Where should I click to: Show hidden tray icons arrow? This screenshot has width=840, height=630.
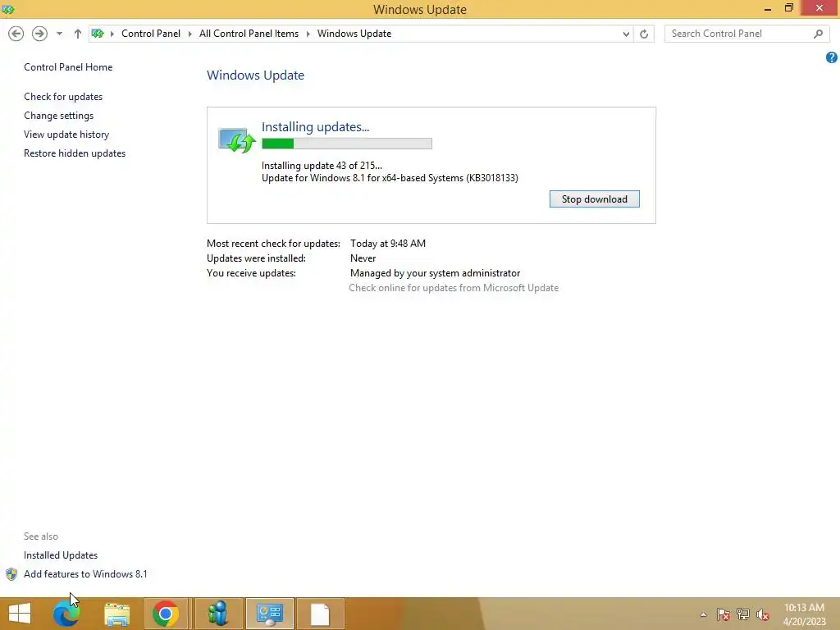[x=703, y=614]
